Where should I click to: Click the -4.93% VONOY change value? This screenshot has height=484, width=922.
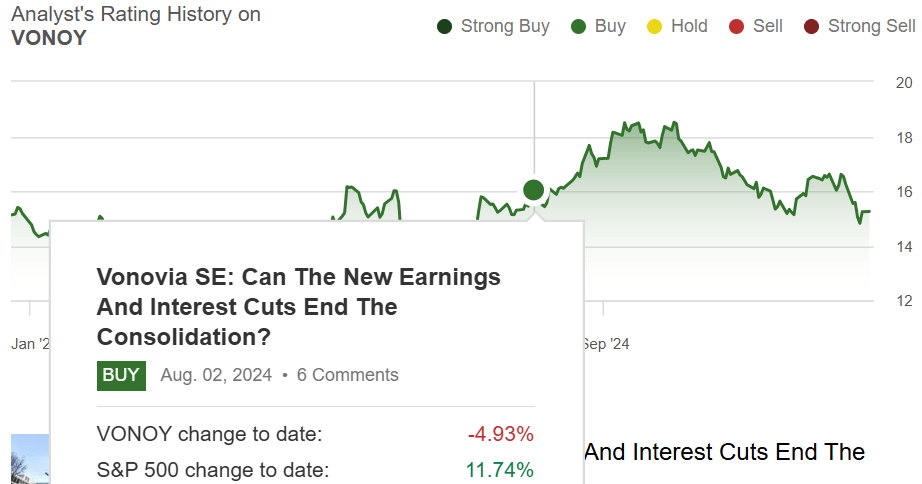click(500, 434)
